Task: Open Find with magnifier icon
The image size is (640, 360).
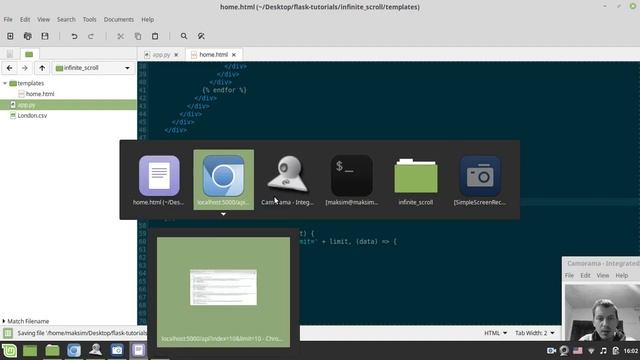Action: (x=184, y=36)
